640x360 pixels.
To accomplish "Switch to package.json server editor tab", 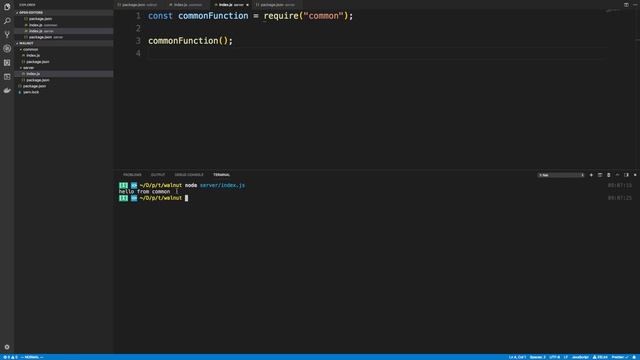I will coord(277,5).
